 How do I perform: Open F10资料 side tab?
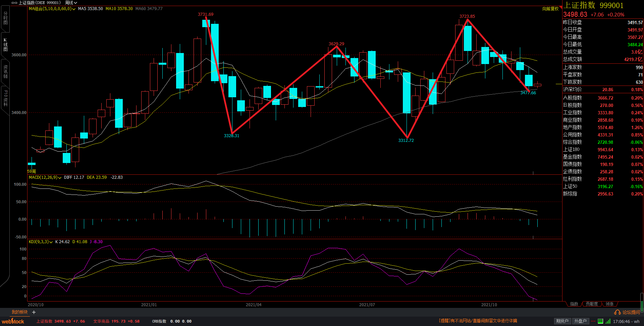coord(5,98)
